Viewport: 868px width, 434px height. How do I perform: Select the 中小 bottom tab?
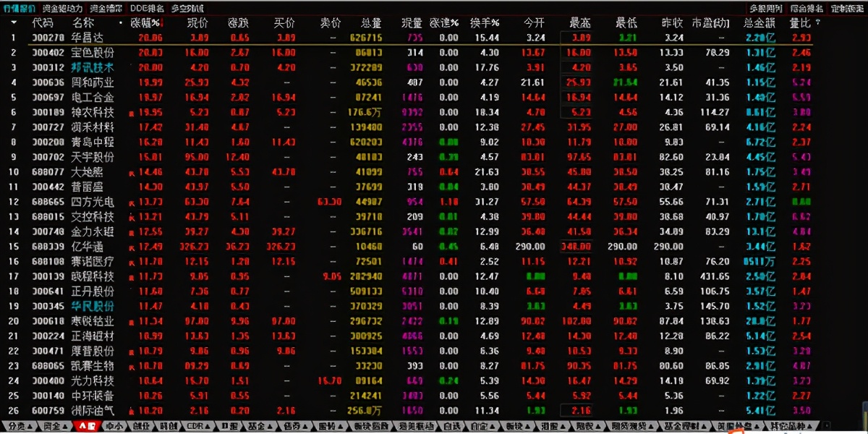click(114, 427)
